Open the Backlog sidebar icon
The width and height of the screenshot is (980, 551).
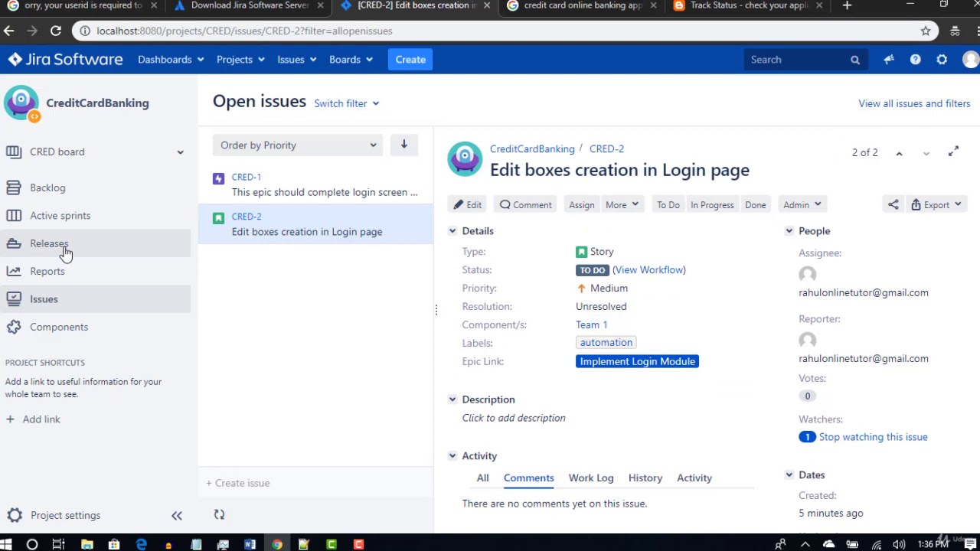[x=14, y=187]
